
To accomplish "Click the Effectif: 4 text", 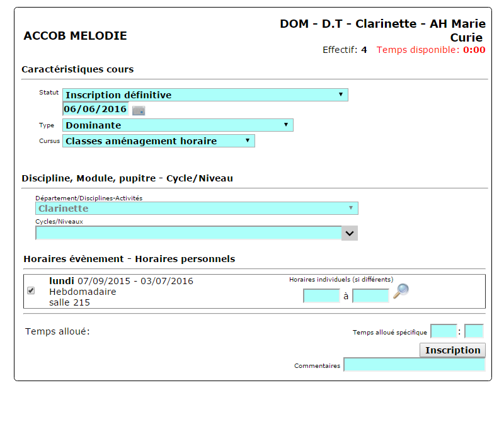I will [345, 50].
